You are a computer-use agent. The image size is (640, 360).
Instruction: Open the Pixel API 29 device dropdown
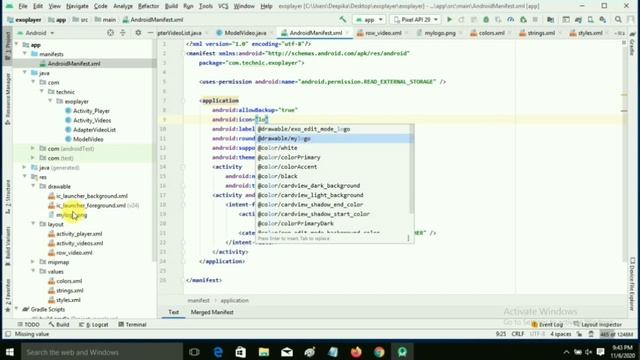click(x=415, y=19)
